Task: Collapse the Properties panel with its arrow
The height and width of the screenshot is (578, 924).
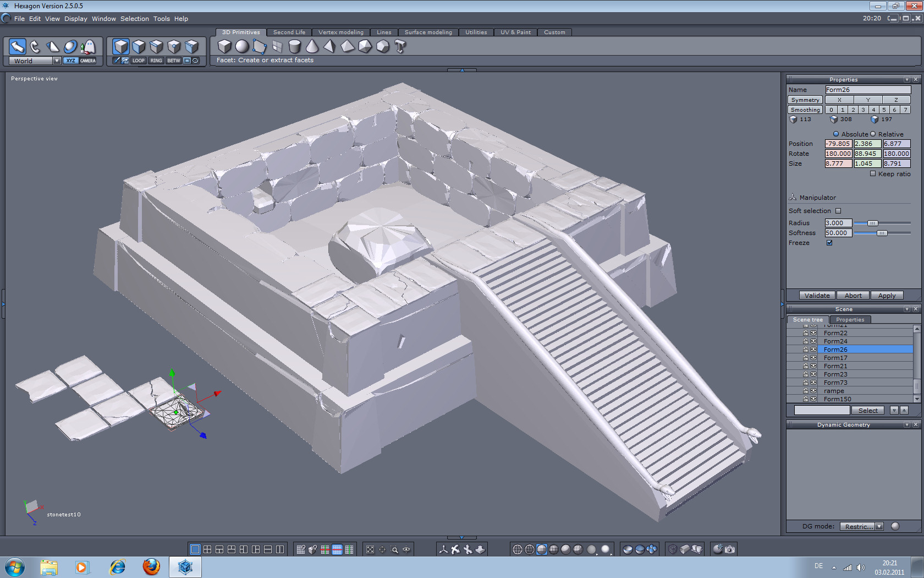Action: 907,80
